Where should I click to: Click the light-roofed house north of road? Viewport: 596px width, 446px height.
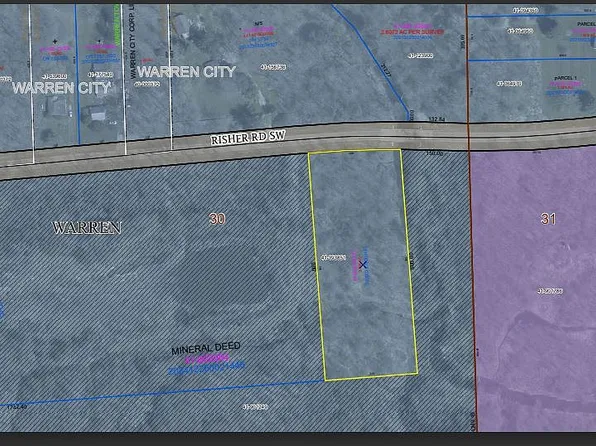98,113
